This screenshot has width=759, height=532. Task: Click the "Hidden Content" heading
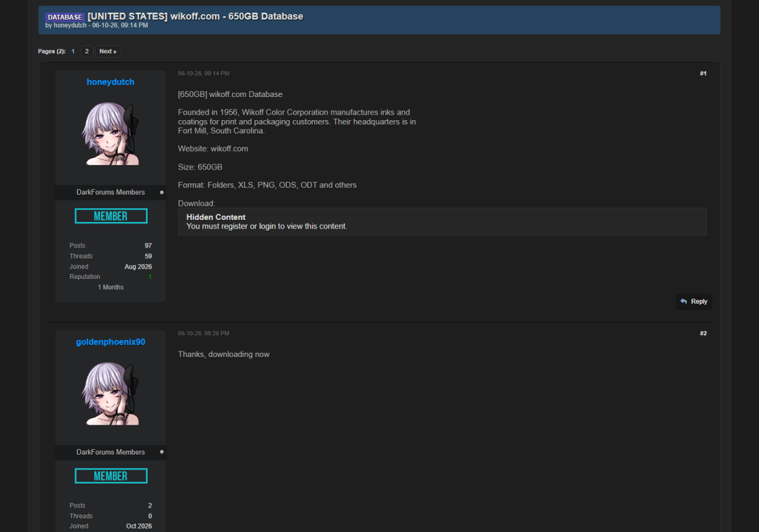point(216,217)
